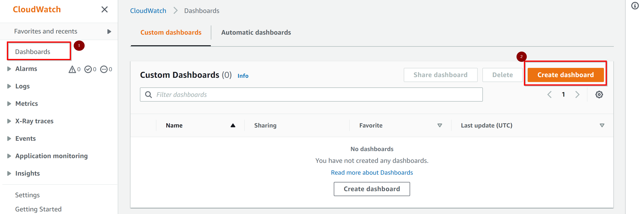
Task: Click the CloudWatch breadcrumb link
Action: click(148, 11)
